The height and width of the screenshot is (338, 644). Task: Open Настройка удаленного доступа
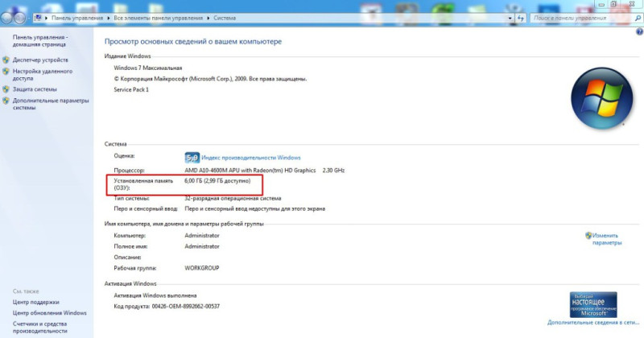[x=43, y=75]
